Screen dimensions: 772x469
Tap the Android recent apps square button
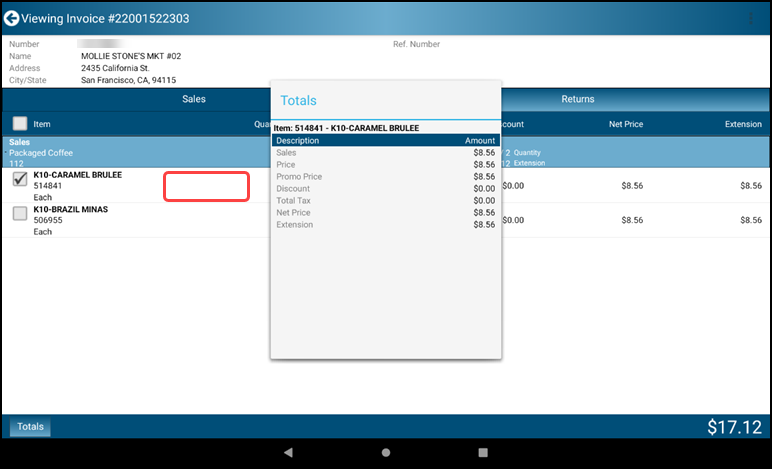[483, 452]
